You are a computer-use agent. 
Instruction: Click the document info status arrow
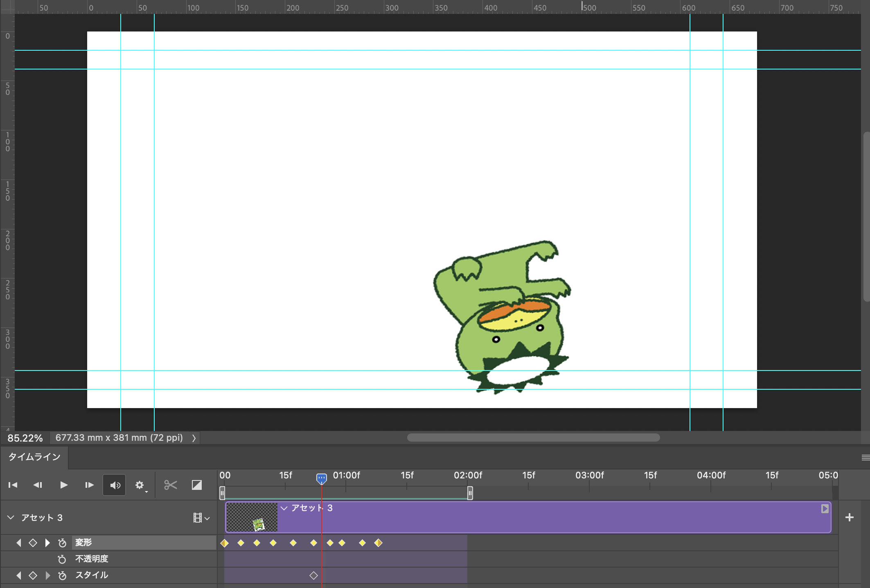194,438
